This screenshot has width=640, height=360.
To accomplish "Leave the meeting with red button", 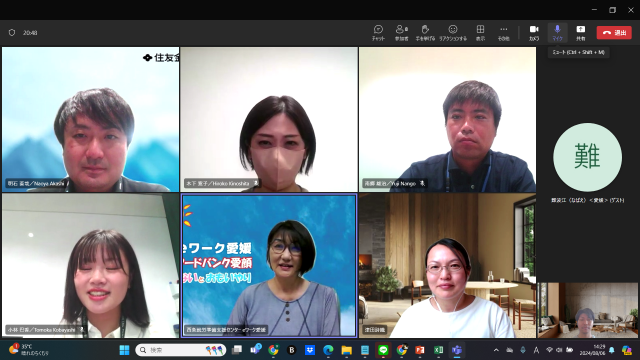I will (614, 33).
